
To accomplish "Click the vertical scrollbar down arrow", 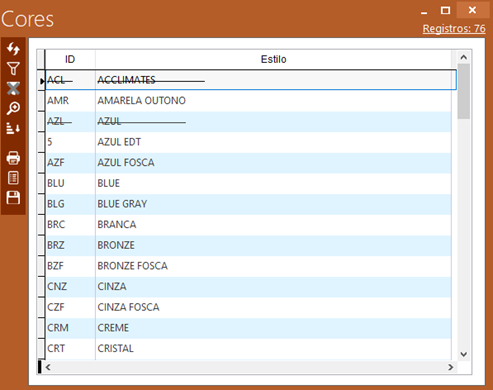I will [463, 354].
